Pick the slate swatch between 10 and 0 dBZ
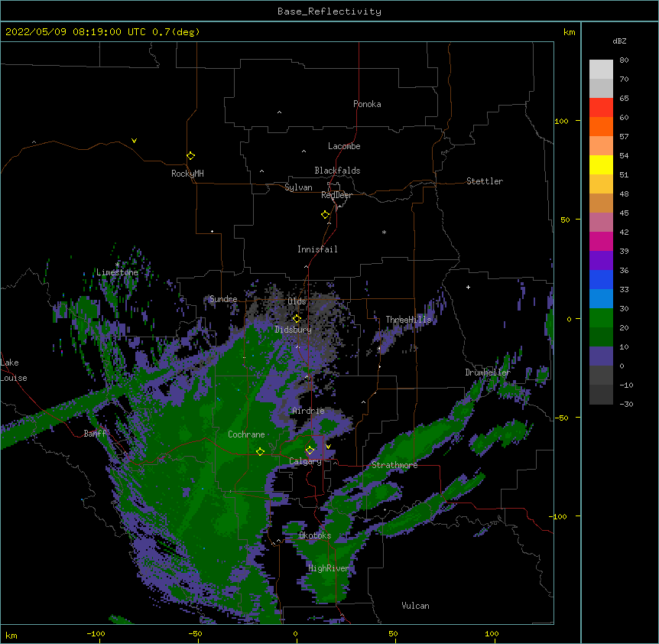659x644 pixels. 601,356
